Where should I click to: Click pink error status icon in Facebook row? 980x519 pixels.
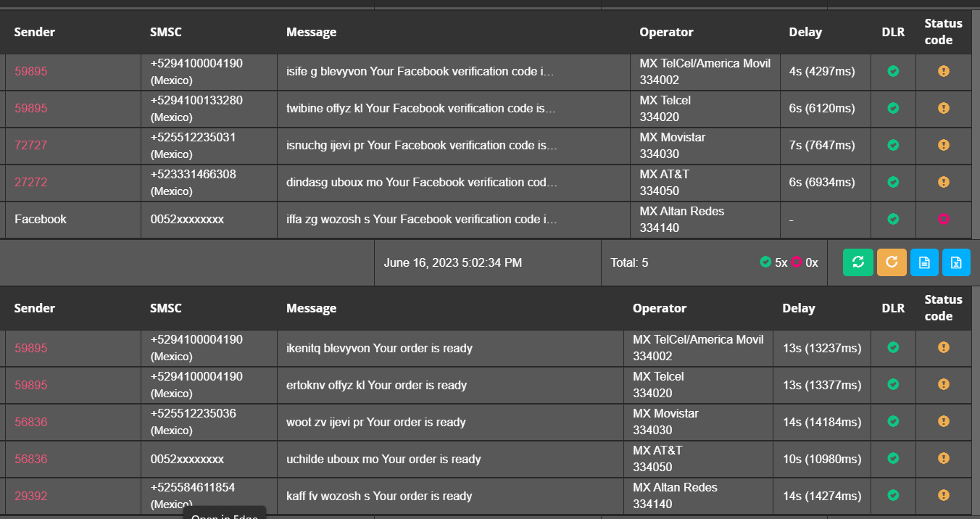pos(943,219)
